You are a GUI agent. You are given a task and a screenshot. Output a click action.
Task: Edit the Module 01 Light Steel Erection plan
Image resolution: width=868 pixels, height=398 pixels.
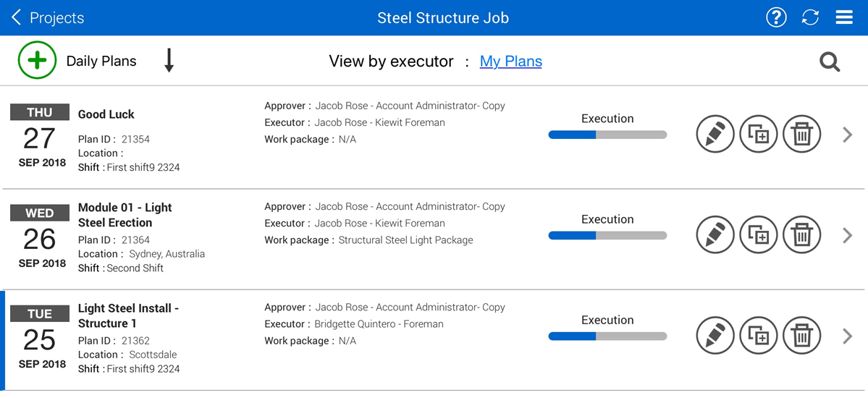[x=715, y=235]
